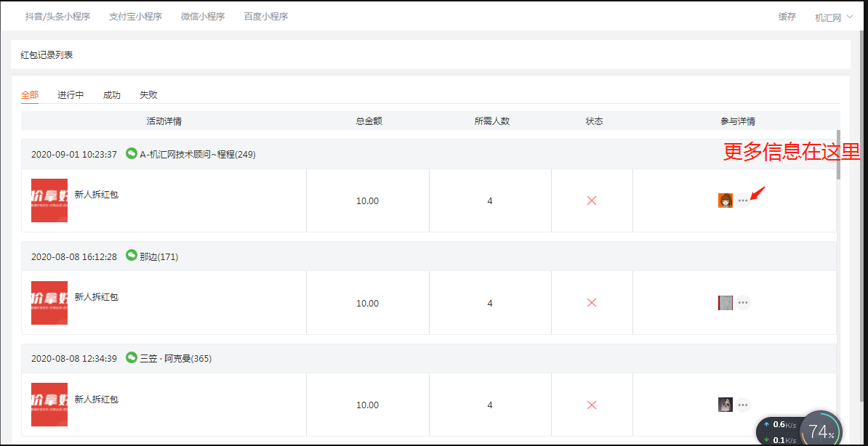The height and width of the screenshot is (446, 868).
Task: Click the 参与详情 column header
Action: 738,121
